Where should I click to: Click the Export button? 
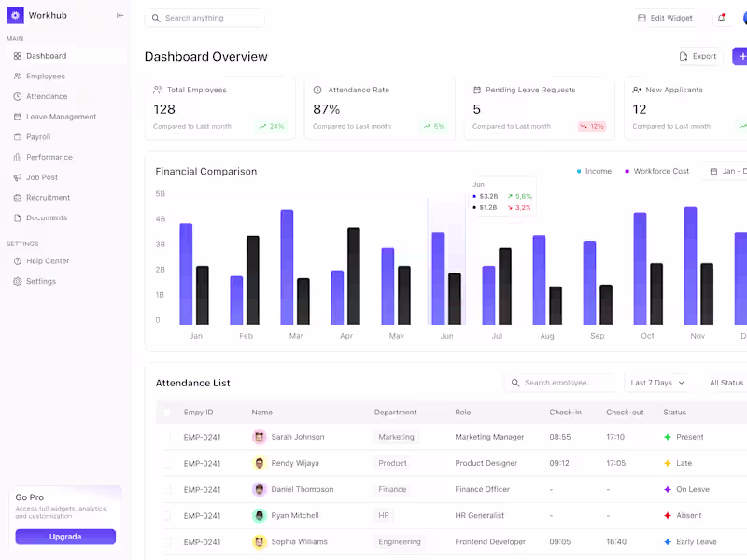point(698,56)
